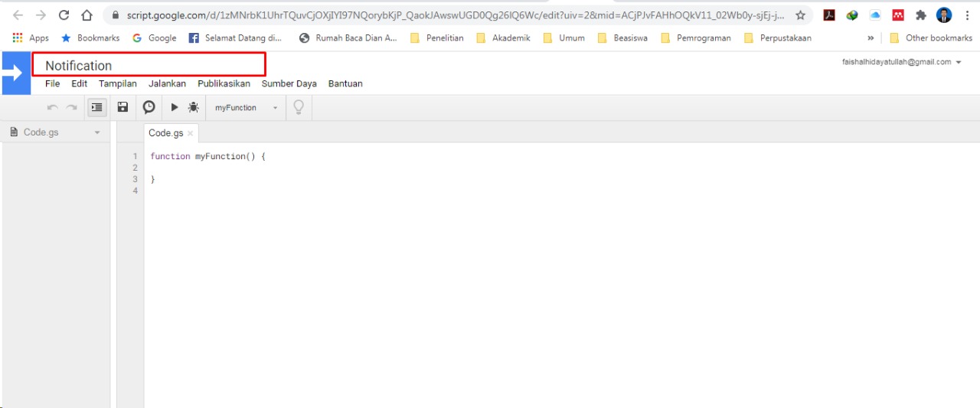Click the Save script floppy disk icon
The image size is (980, 408).
pyautogui.click(x=122, y=108)
